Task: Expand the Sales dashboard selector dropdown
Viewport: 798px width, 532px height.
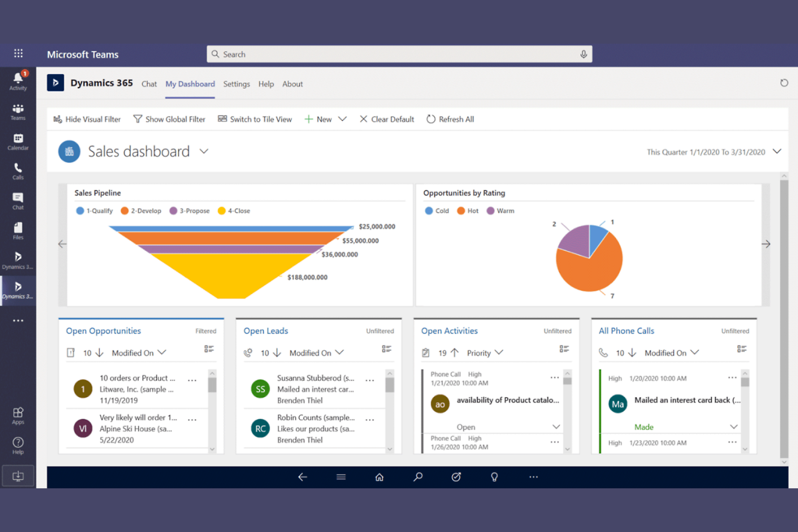Action: coord(204,151)
